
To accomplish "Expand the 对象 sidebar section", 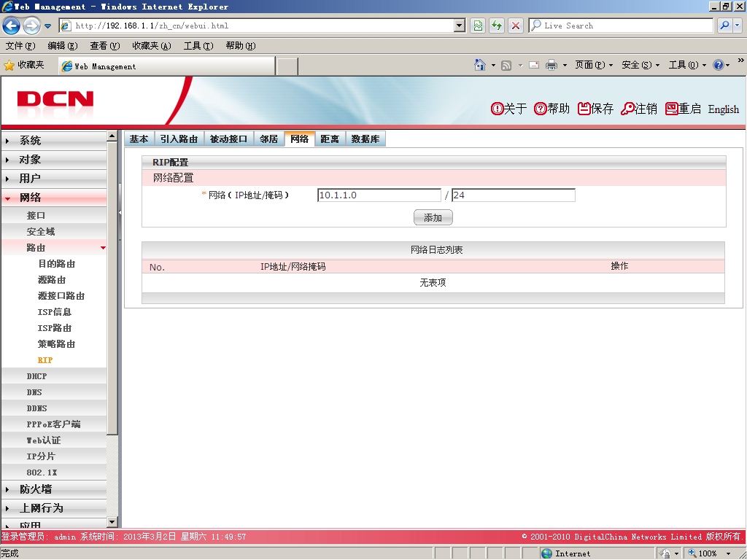I will [x=54, y=160].
